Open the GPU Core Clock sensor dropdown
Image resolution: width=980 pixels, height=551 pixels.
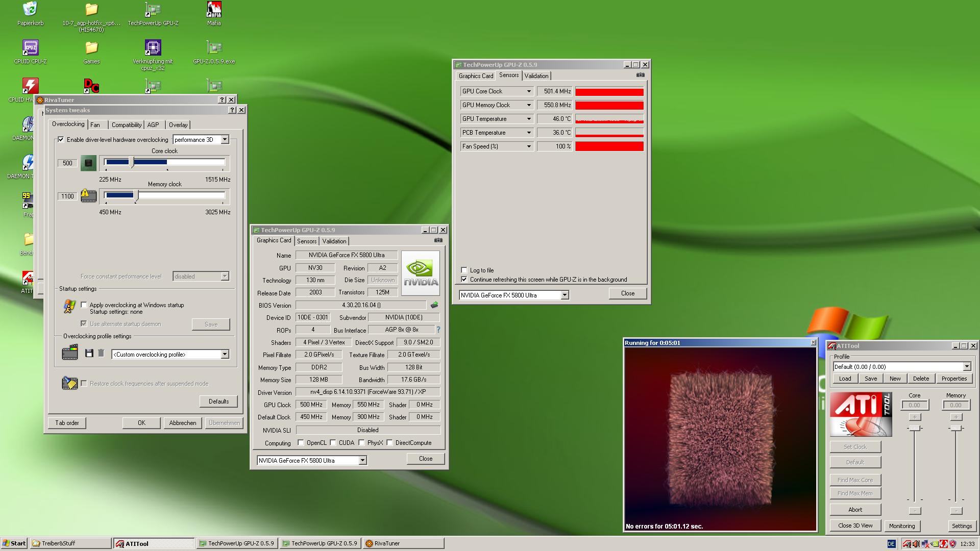tap(529, 91)
